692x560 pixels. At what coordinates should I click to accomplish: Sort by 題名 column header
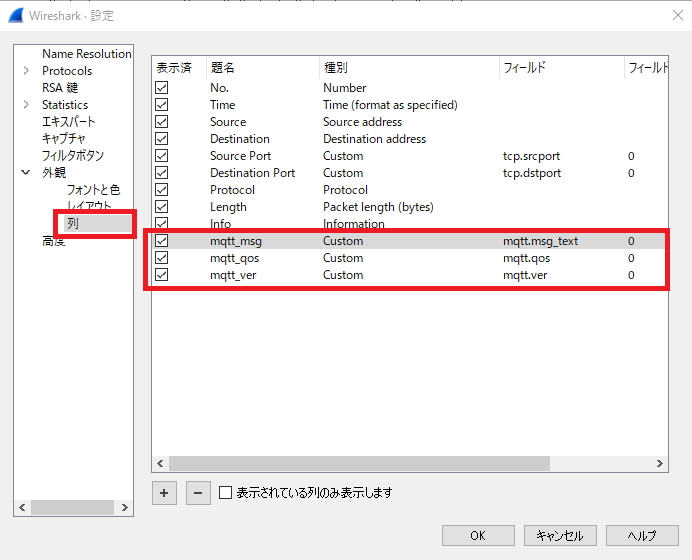pyautogui.click(x=263, y=68)
